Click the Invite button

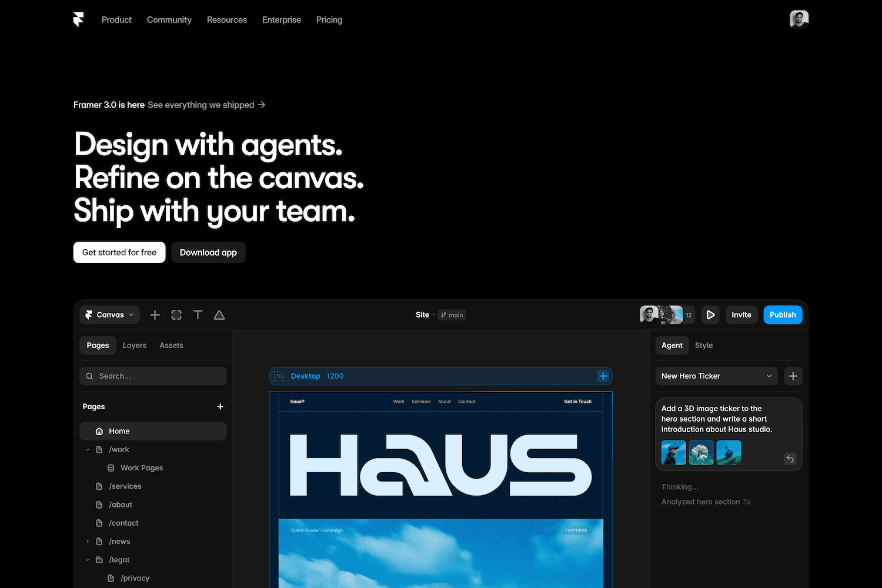(741, 315)
